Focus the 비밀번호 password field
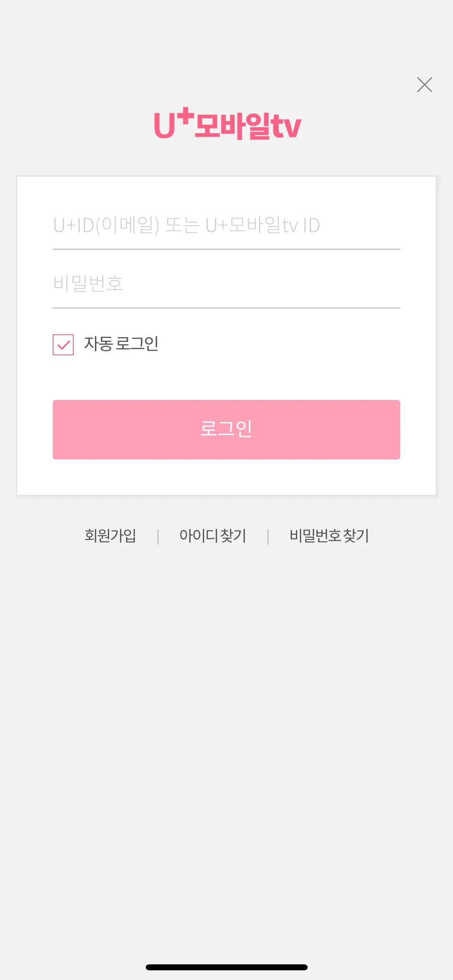 pyautogui.click(x=226, y=284)
